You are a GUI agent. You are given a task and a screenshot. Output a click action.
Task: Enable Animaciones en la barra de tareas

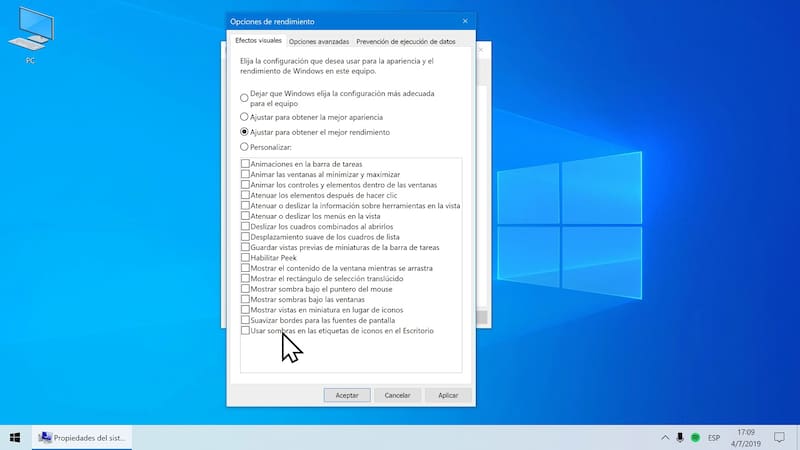pyautogui.click(x=245, y=164)
